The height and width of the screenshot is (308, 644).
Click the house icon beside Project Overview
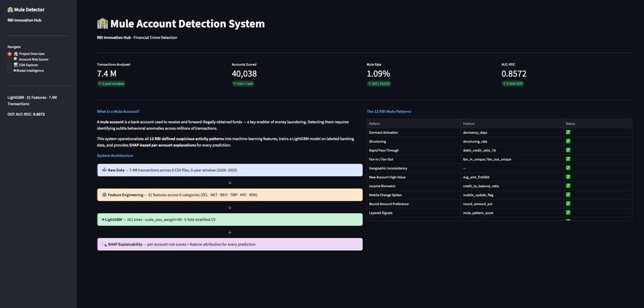16,54
